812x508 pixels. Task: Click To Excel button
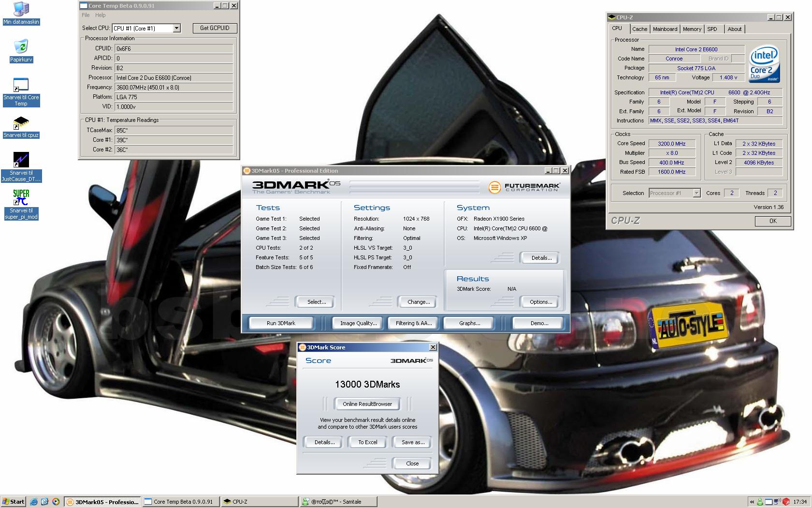(368, 442)
